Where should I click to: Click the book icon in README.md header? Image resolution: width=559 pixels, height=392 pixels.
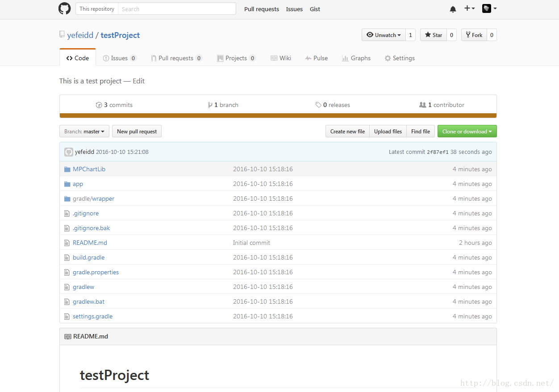[x=68, y=336]
